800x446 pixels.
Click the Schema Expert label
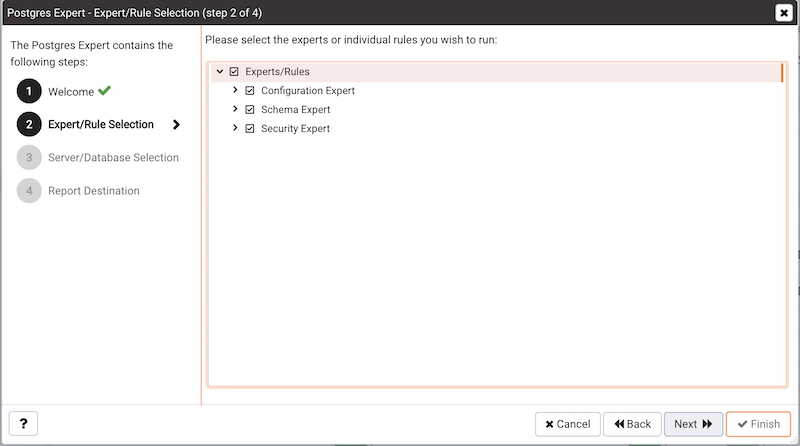click(295, 110)
